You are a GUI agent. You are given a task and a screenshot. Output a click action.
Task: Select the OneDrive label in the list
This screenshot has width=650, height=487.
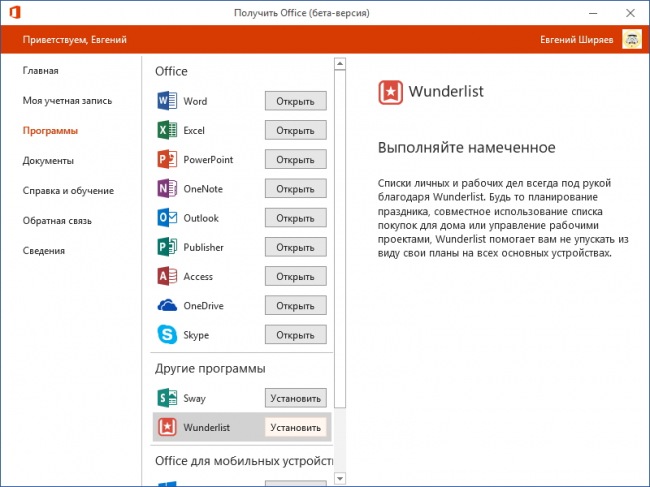[204, 305]
